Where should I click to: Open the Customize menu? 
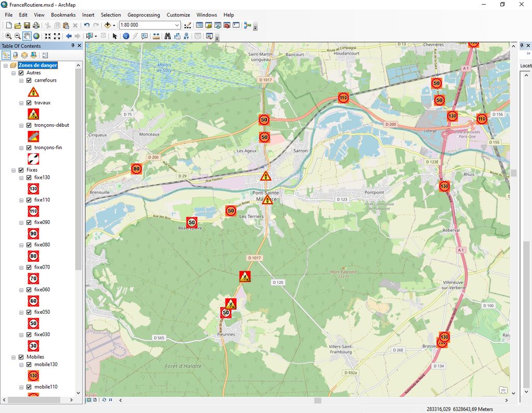(x=178, y=15)
